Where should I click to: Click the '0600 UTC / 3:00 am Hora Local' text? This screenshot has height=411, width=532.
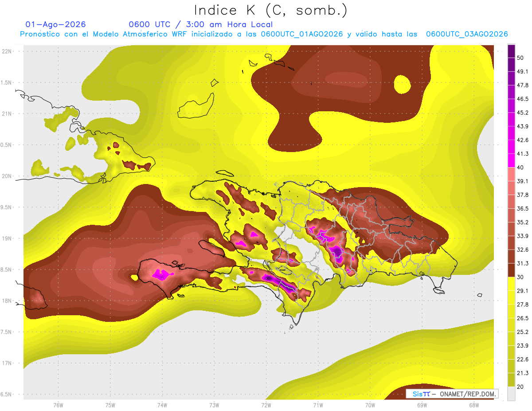point(200,24)
